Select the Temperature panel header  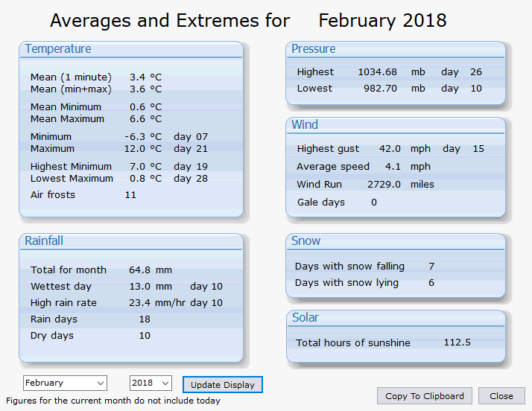(58, 49)
